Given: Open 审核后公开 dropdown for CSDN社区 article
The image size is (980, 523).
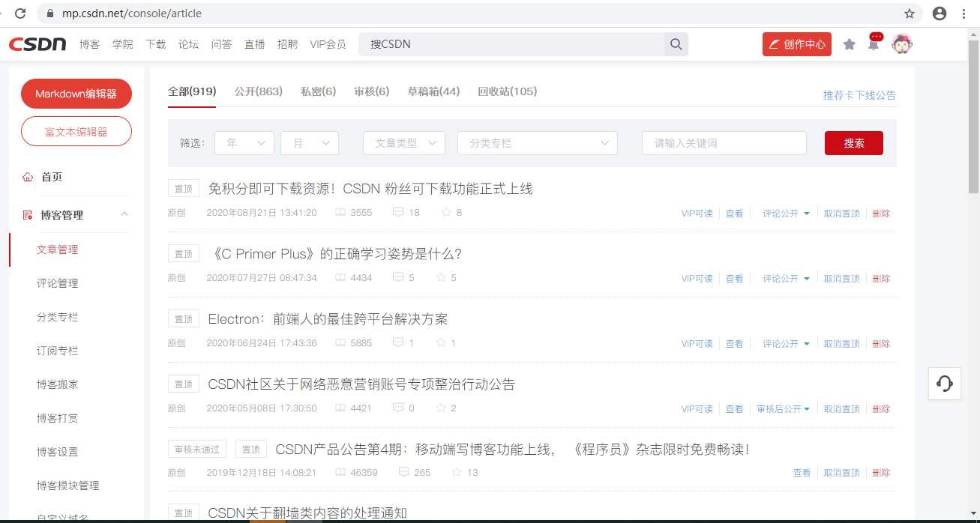Looking at the screenshot, I should click(x=784, y=409).
